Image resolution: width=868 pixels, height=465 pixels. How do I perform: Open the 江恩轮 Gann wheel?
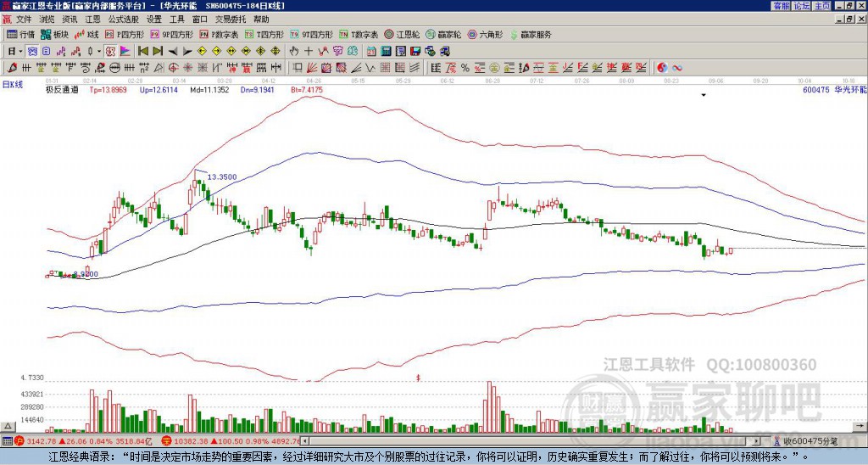403,34
